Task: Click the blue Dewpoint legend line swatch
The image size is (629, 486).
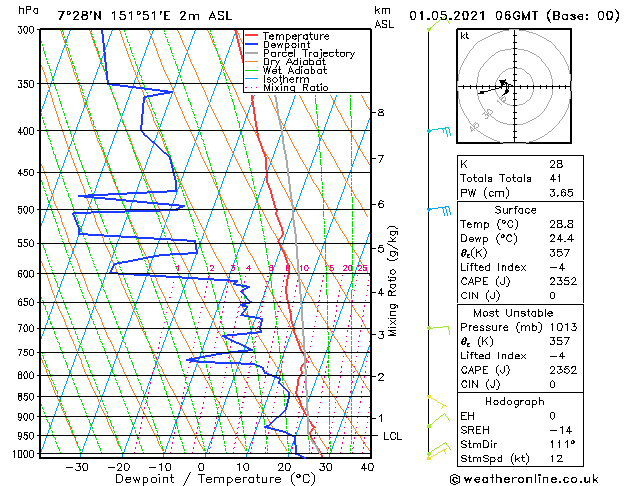Action: point(252,45)
